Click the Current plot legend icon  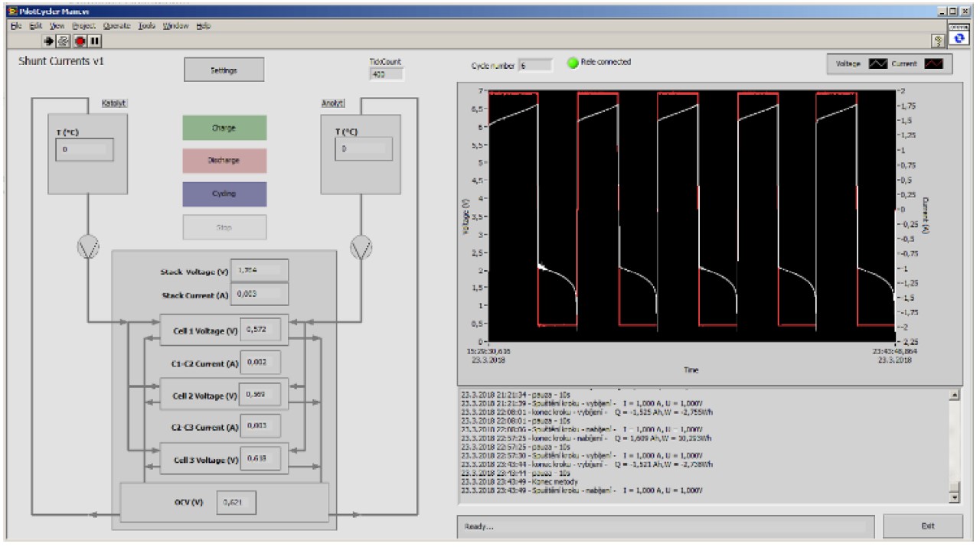tap(933, 64)
